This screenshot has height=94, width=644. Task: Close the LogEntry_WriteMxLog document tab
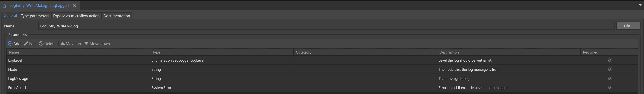pos(74,5)
